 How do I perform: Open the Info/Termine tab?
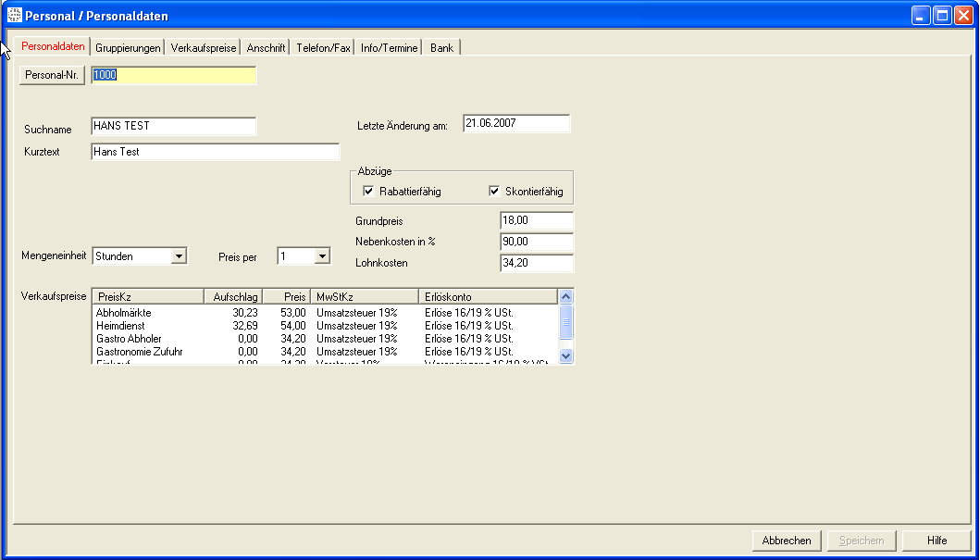coord(389,47)
